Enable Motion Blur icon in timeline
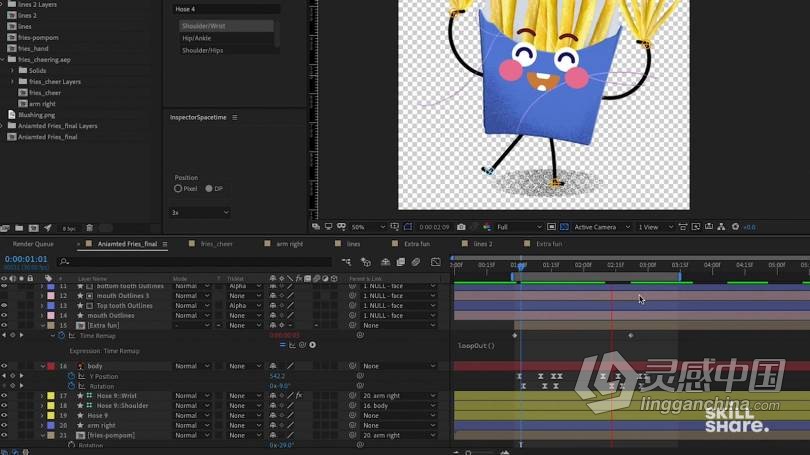This screenshot has width=810, height=455. 416,262
